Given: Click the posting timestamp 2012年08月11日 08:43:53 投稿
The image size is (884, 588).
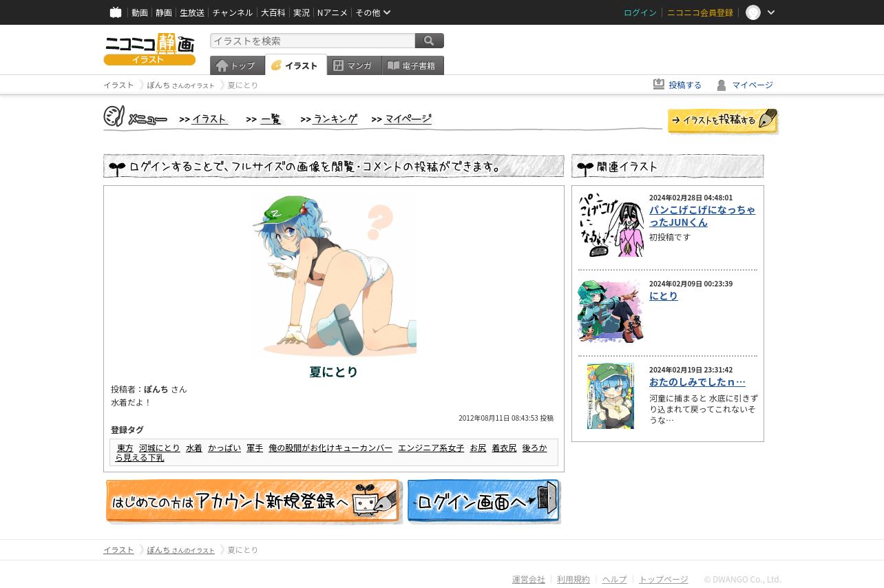Looking at the screenshot, I should 506,418.
